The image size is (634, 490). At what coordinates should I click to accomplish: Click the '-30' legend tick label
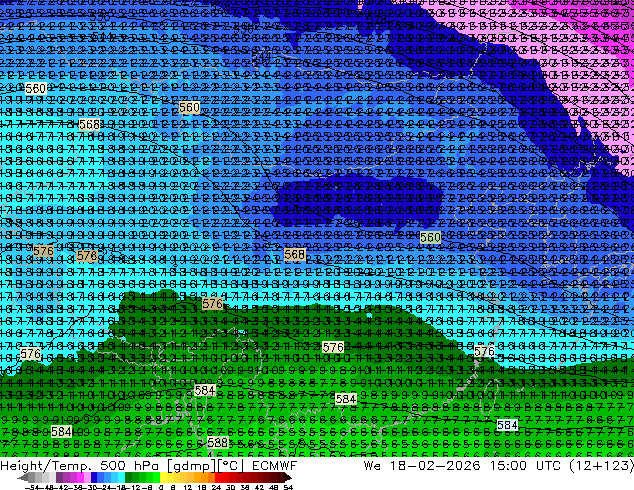(90, 488)
